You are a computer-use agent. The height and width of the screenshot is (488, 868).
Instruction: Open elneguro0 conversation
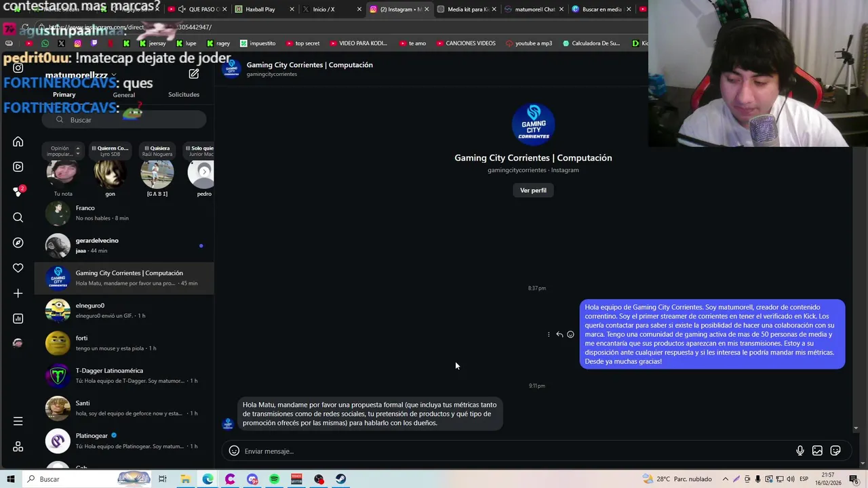pyautogui.click(x=124, y=310)
